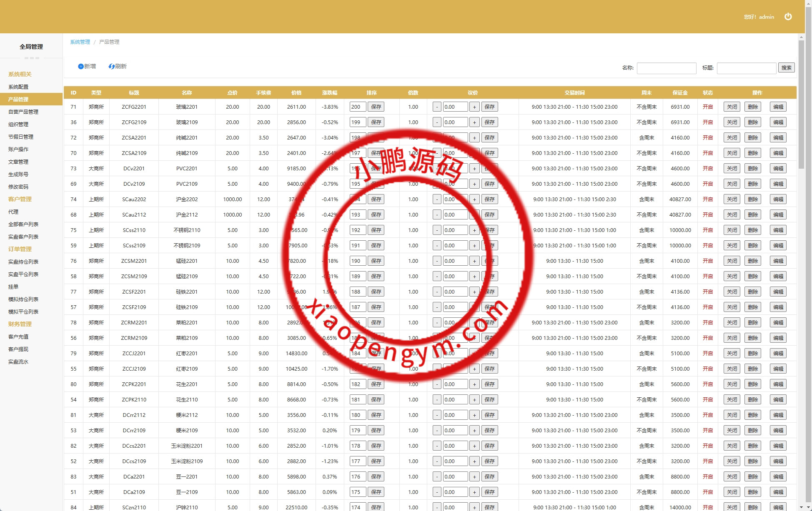812x511 pixels.
Task: Click the power logout icon
Action: tap(788, 17)
